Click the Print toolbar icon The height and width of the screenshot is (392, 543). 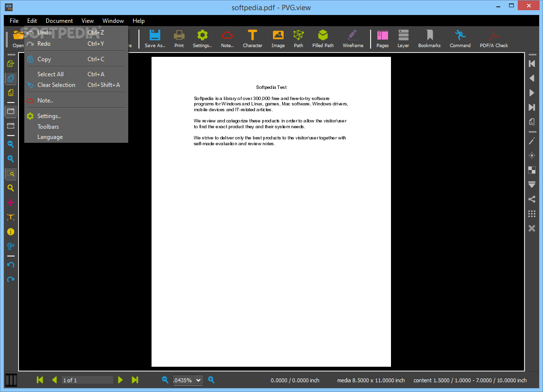click(179, 38)
